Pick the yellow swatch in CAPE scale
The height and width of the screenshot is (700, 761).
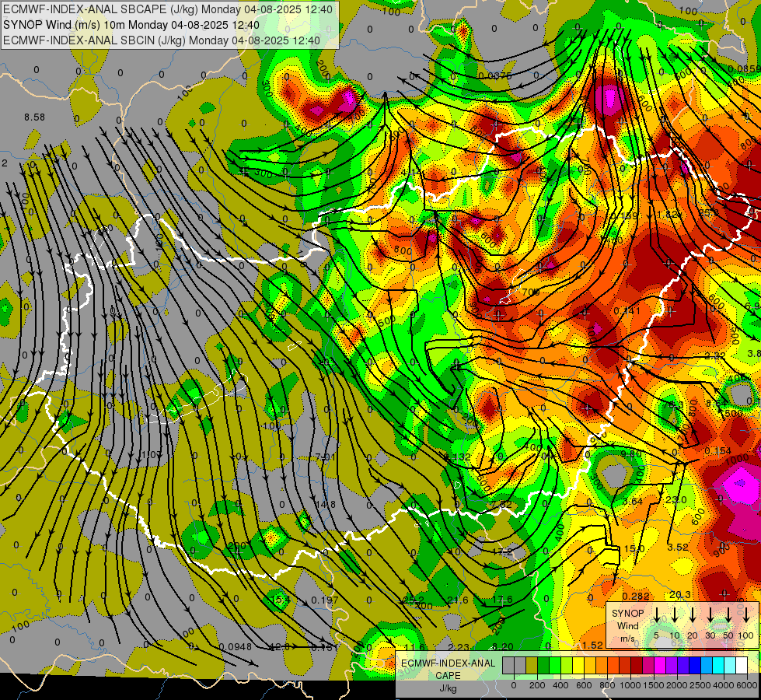[x=578, y=665]
